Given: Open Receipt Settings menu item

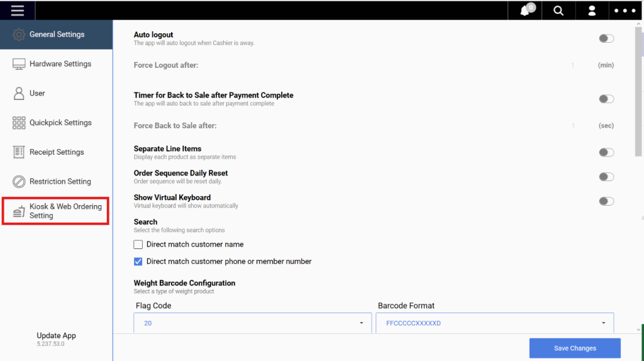Looking at the screenshot, I should point(56,152).
